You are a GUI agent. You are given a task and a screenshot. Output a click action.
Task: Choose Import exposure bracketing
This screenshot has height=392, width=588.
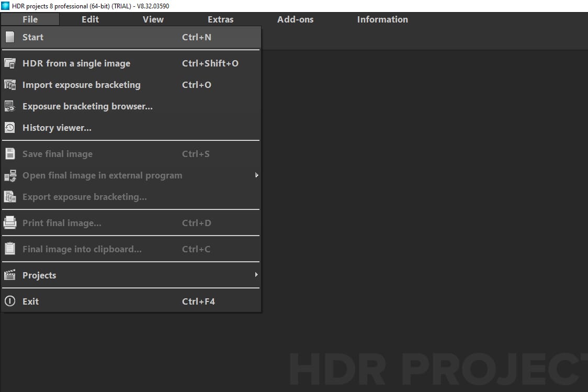tap(131, 85)
